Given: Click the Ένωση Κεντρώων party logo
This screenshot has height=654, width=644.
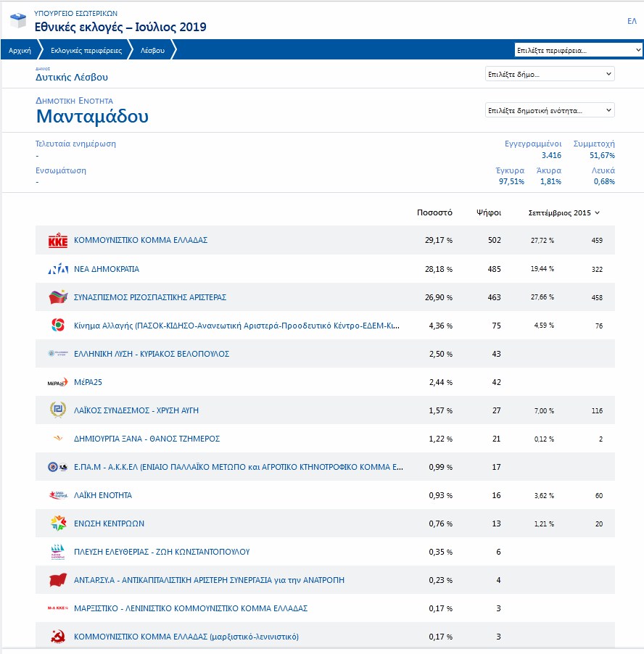Looking at the screenshot, I should coord(57,523).
